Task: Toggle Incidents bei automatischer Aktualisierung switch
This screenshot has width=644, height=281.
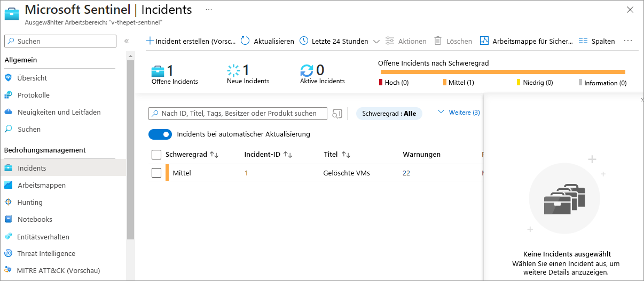Action: tap(160, 134)
